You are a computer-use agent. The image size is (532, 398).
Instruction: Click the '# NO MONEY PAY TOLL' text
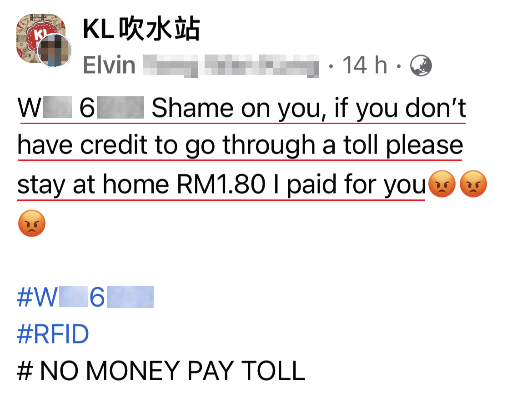click(161, 371)
